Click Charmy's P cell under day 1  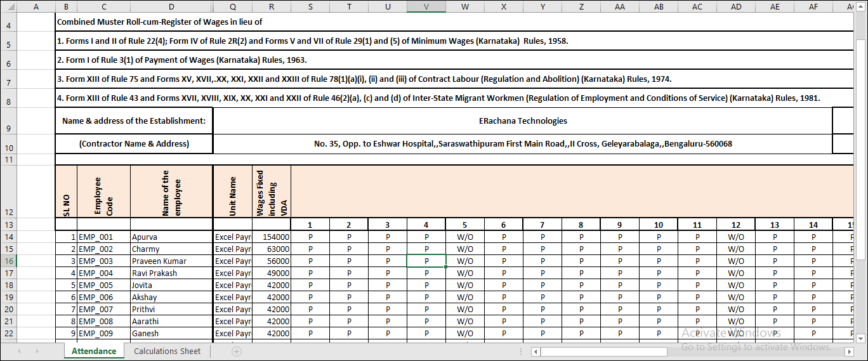[x=310, y=249]
